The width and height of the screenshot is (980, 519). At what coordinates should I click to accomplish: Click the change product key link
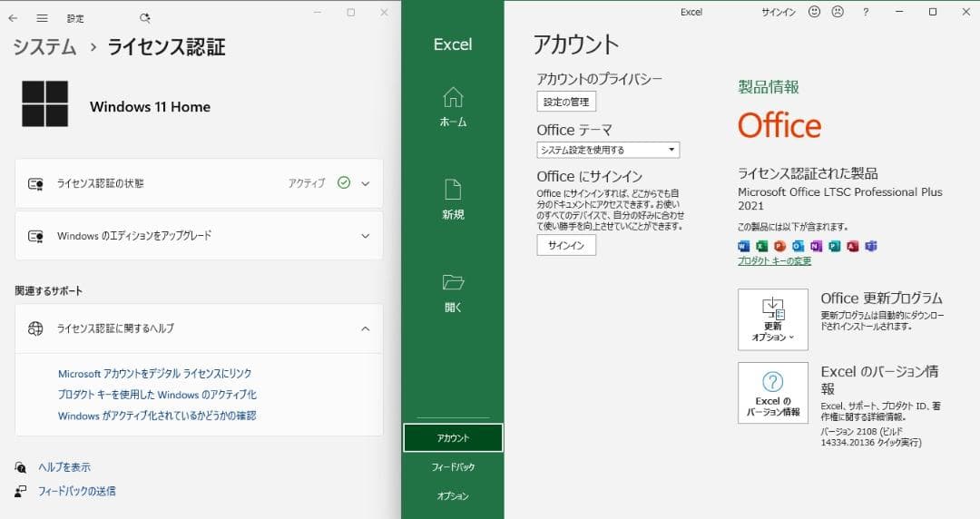point(774,261)
